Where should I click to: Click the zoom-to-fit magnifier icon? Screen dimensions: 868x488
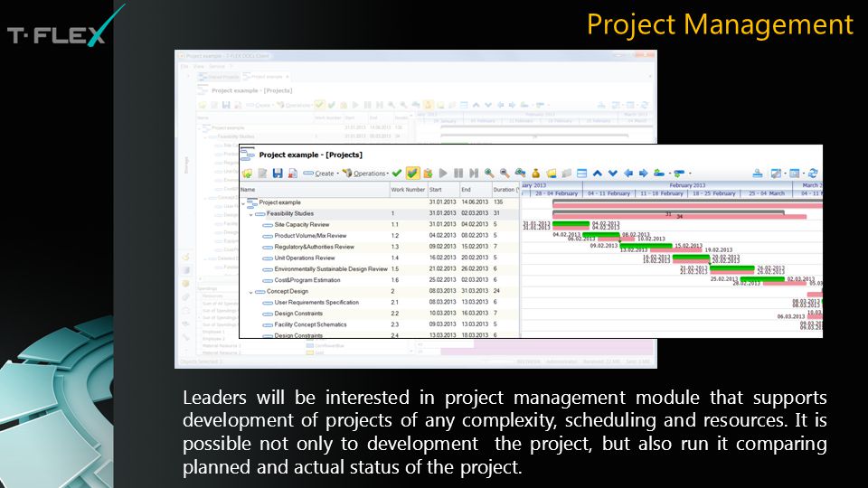[x=520, y=174]
